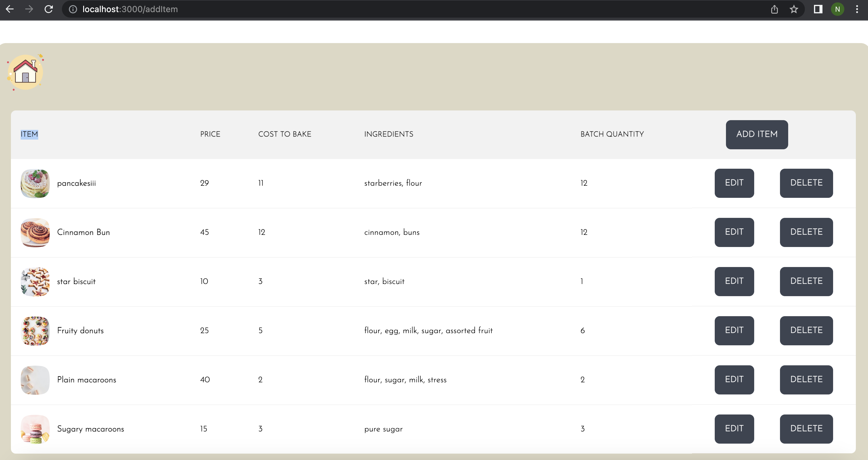
Task: Click the Cinnamon Bun thumbnail image
Action: tap(35, 232)
